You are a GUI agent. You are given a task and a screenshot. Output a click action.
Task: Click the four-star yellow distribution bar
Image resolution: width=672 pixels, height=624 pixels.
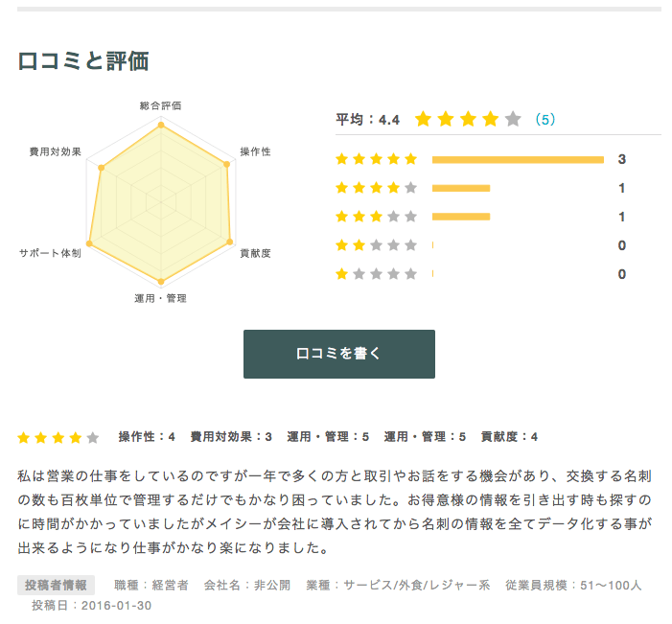tap(461, 188)
